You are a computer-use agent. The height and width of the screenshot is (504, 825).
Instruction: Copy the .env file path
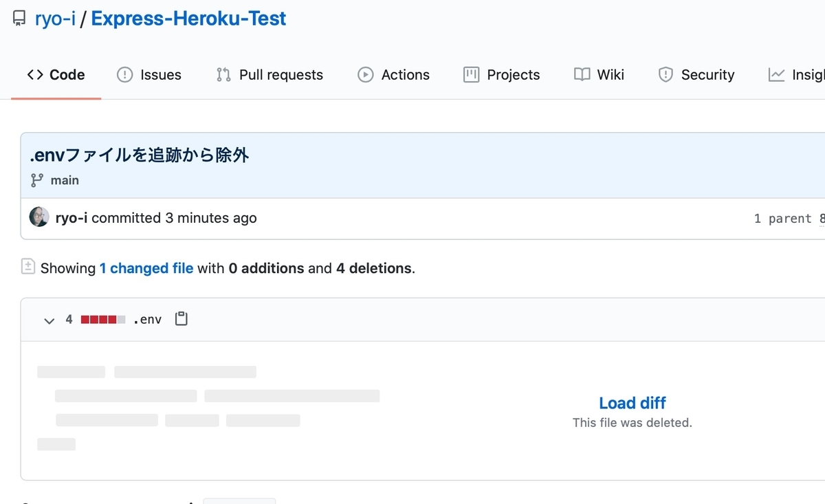[x=181, y=319]
